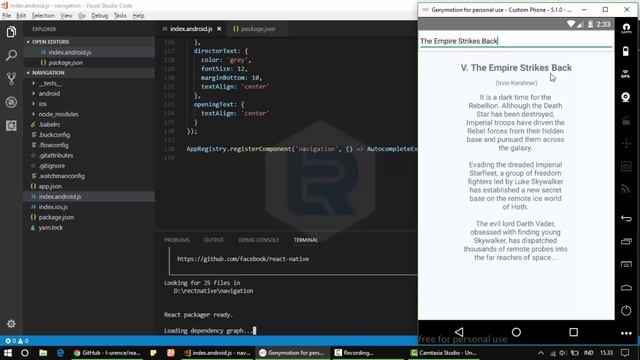Open the File menu
Viewport: 640px width, 360px height.
(7, 16)
